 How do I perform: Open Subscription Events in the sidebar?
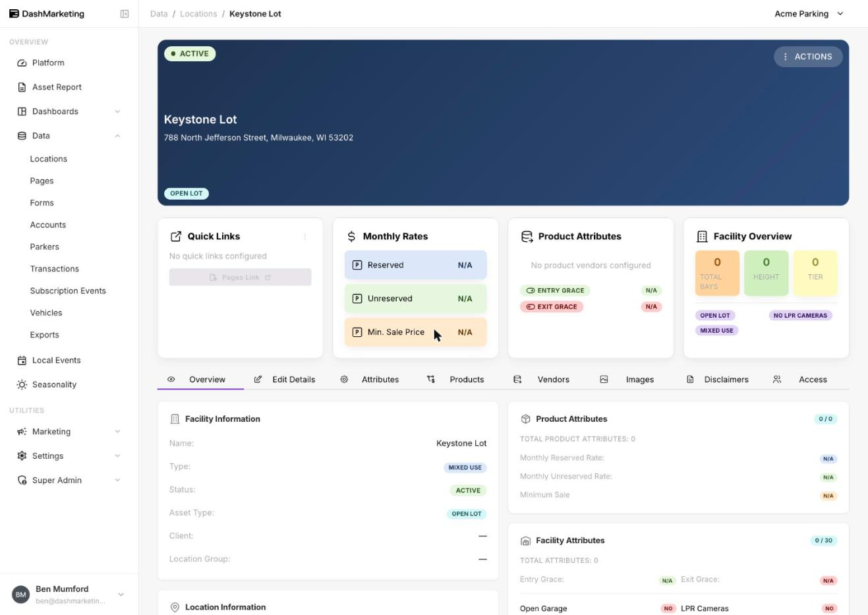pyautogui.click(x=68, y=291)
